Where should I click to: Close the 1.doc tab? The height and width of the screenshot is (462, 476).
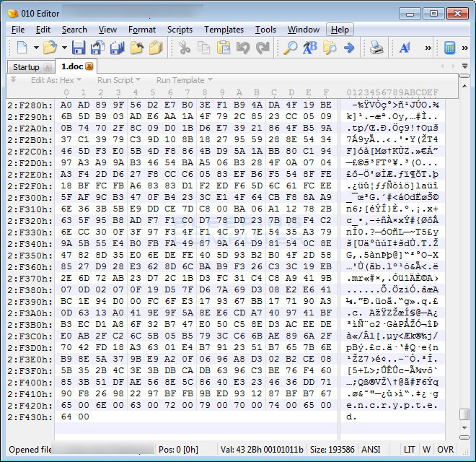[x=89, y=66]
